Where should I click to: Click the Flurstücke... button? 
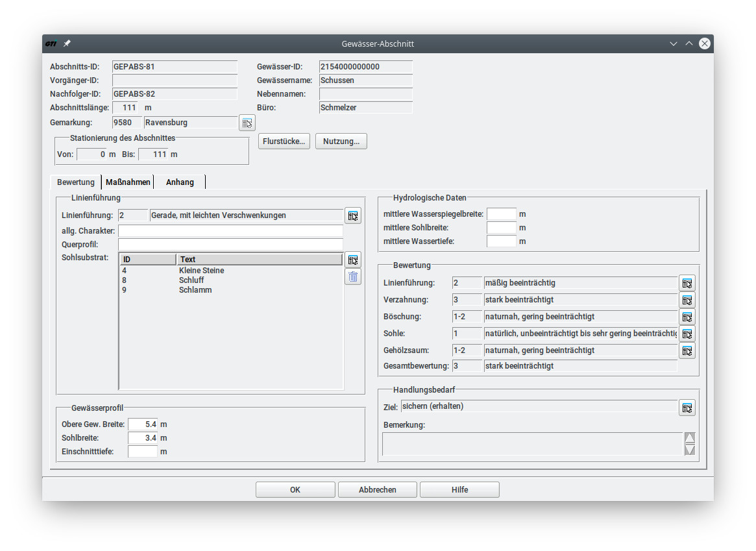(x=284, y=141)
